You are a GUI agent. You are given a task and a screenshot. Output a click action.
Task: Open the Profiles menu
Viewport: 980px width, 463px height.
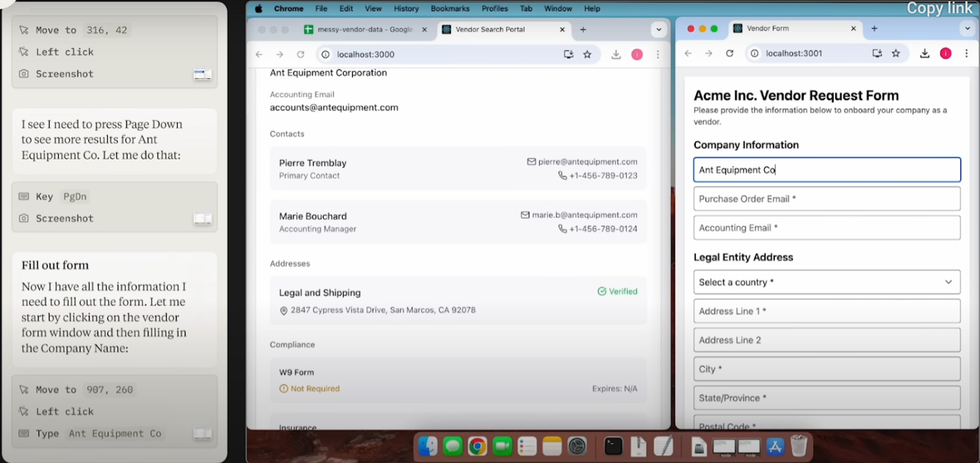(495, 8)
